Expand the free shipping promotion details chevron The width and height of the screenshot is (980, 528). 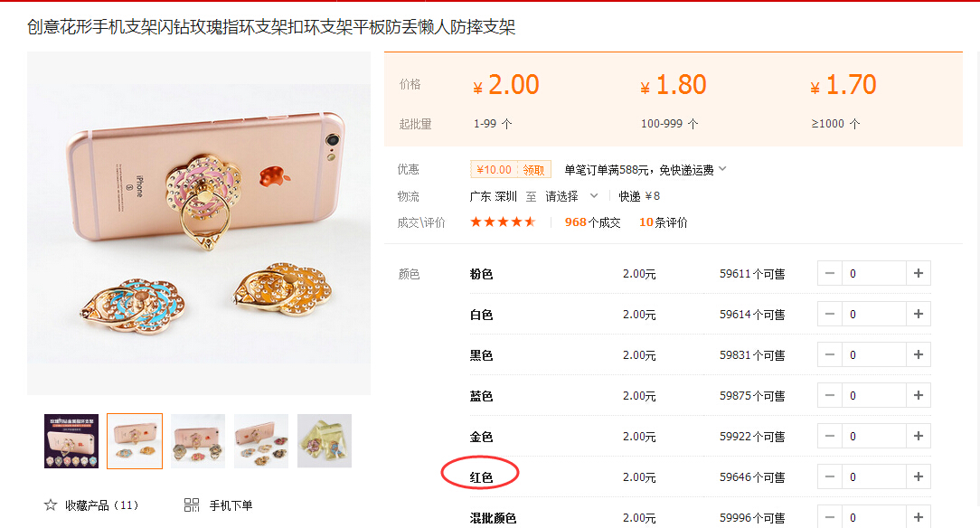[x=722, y=169]
